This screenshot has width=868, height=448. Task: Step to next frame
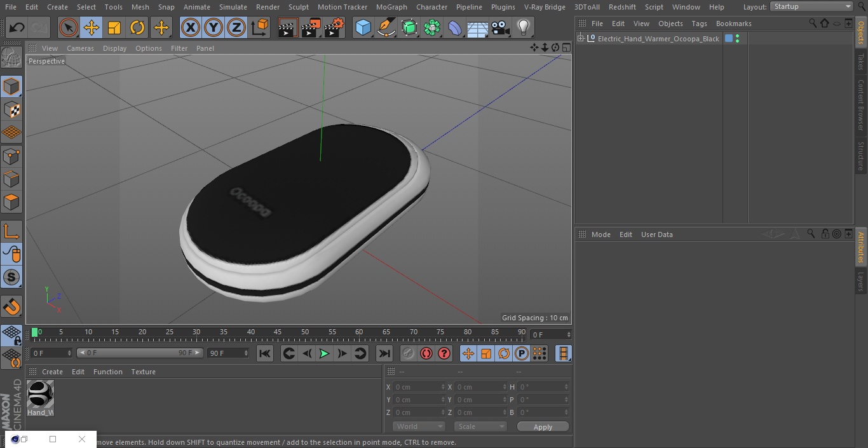point(342,353)
